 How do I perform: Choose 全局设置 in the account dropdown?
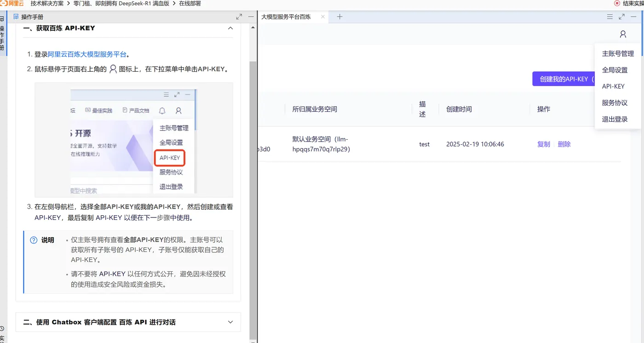[x=615, y=70]
